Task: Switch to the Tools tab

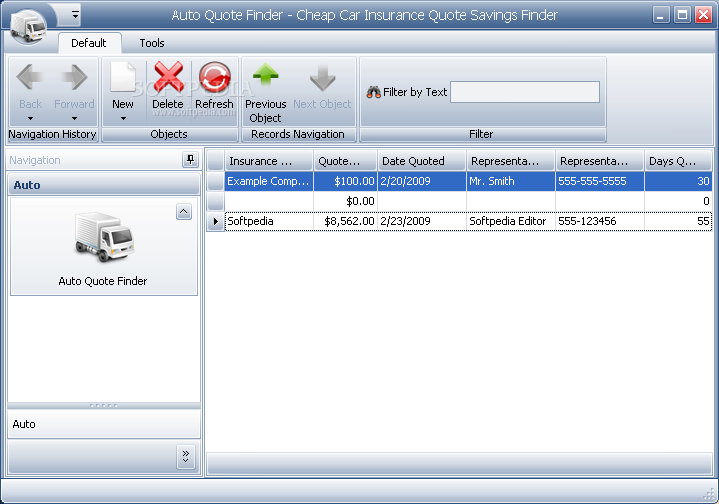Action: 152,43
